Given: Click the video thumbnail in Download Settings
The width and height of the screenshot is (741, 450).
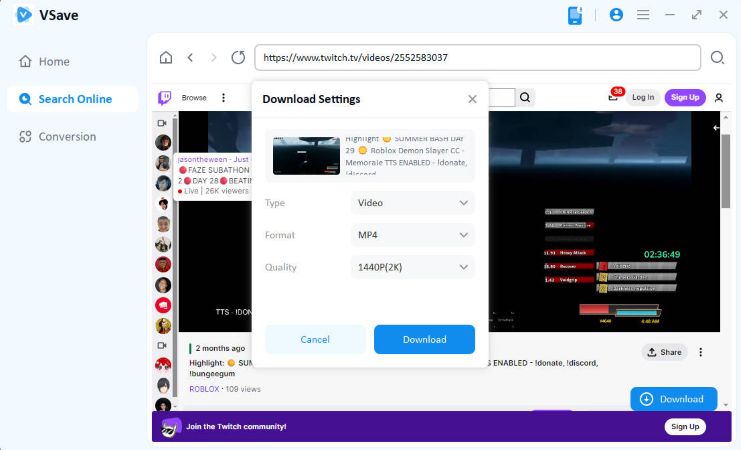Looking at the screenshot, I should [x=306, y=156].
